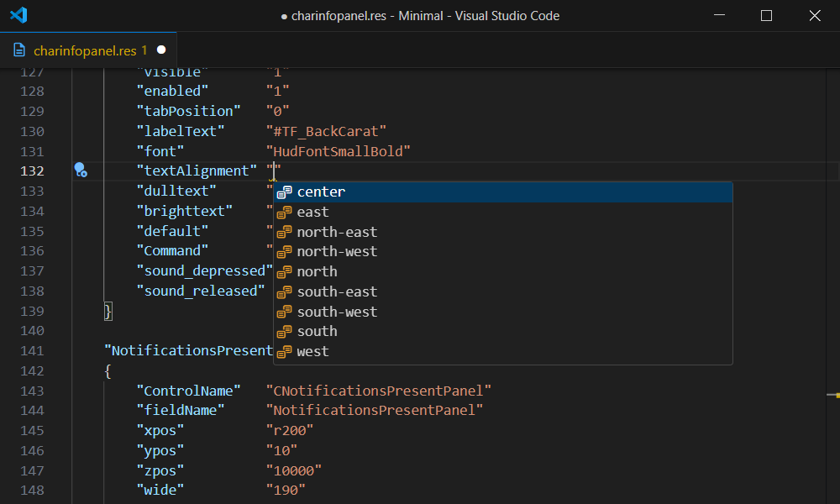Click the "#TF_BackCarat" value
Screen dimensions: 840x504
(x=326, y=131)
